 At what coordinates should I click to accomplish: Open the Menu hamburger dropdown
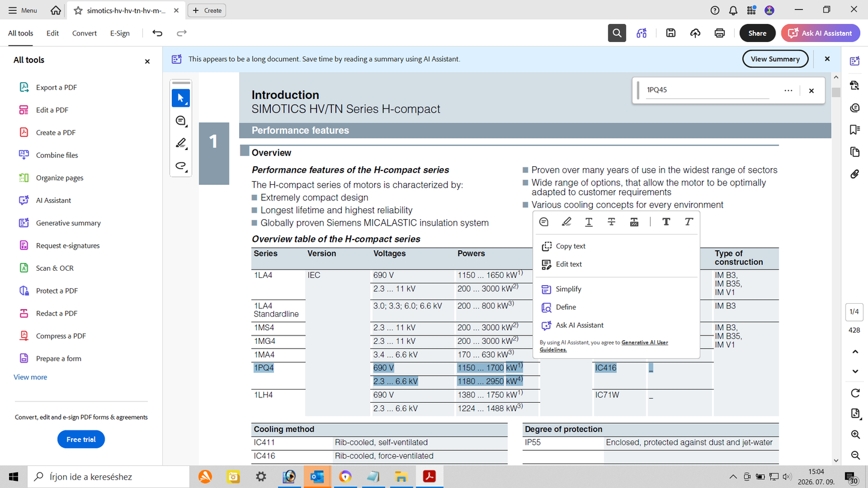click(22, 10)
